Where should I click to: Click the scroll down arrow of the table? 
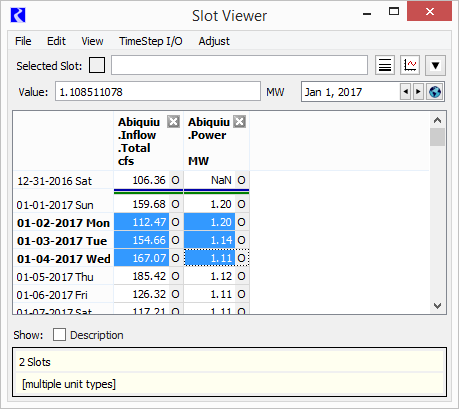(437, 305)
